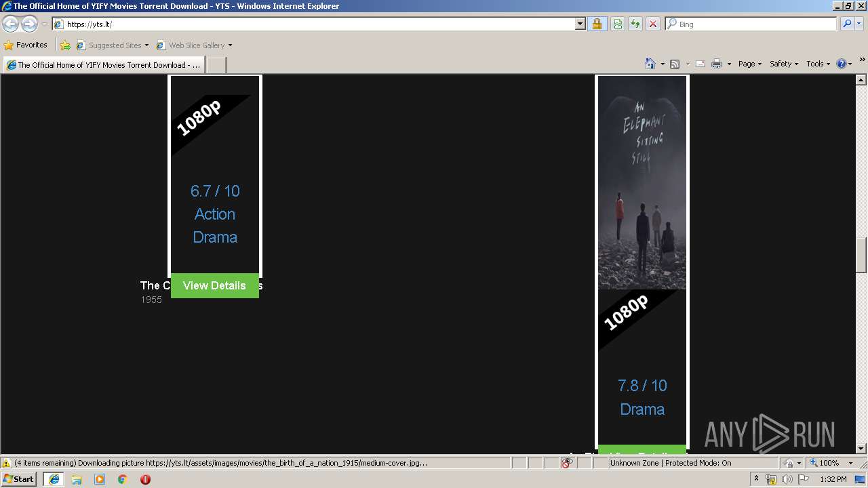Click the vertical scrollbar up arrow
The image size is (868, 488).
click(862, 79)
